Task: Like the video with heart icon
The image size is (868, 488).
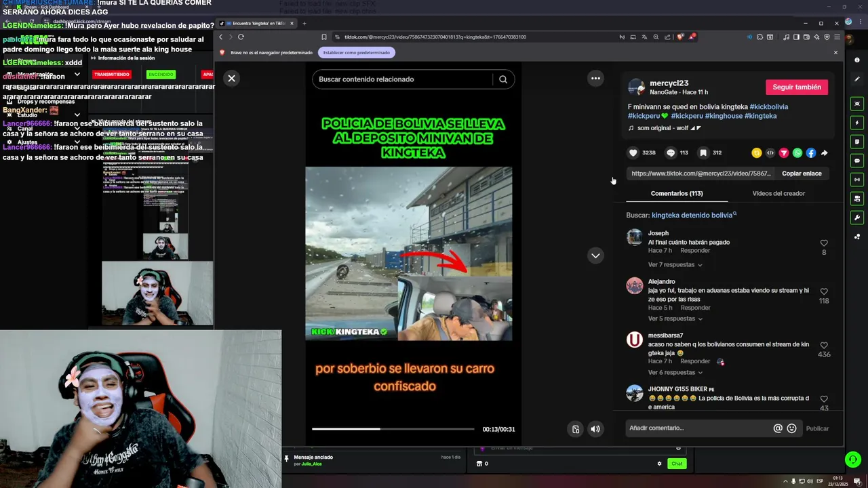Action: click(x=633, y=152)
